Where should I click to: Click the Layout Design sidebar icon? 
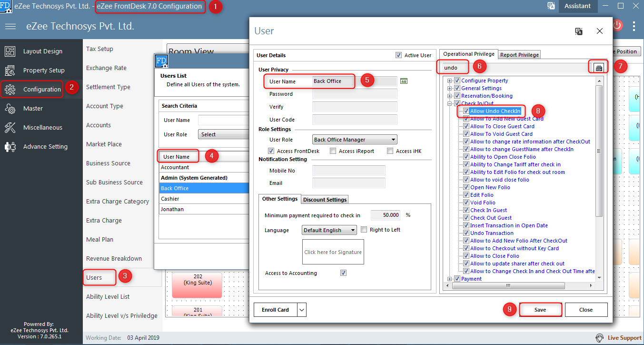pos(10,51)
